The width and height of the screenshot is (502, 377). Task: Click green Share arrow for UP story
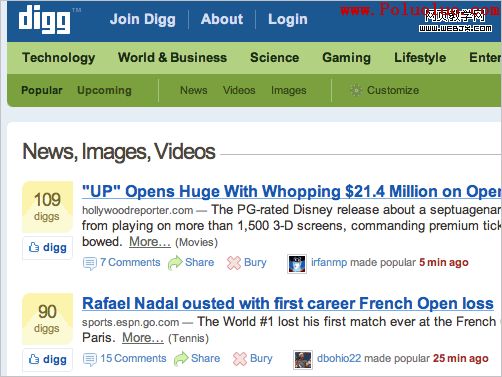coord(175,263)
